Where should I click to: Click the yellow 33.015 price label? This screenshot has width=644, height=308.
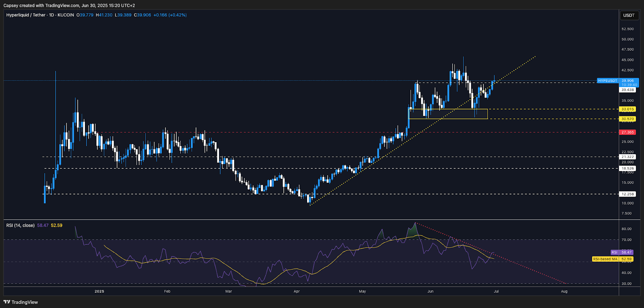pos(627,109)
